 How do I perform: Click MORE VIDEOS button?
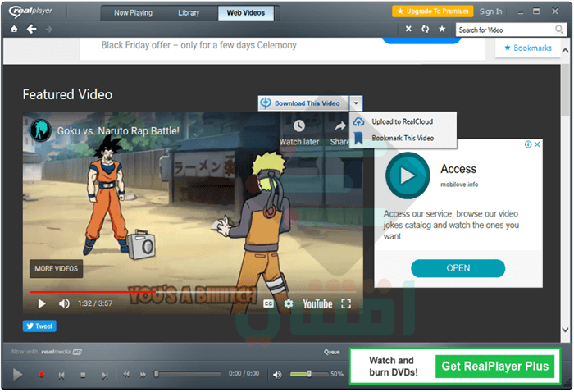pos(56,269)
